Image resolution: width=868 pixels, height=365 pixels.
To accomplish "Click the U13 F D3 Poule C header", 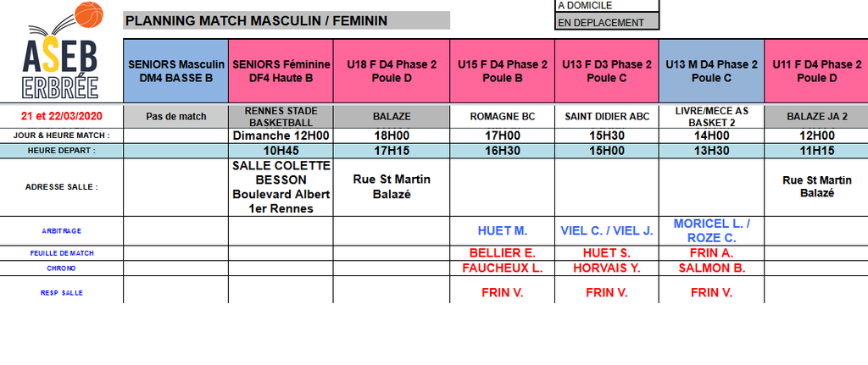I will 607,71.
